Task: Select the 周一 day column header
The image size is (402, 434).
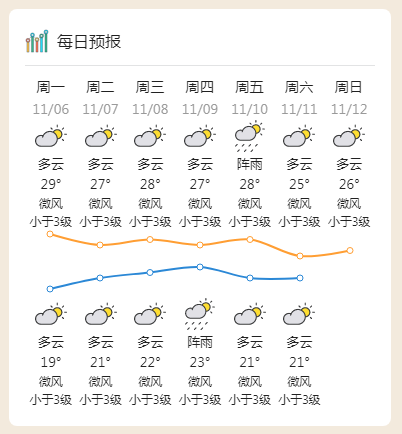Action: 51,87
